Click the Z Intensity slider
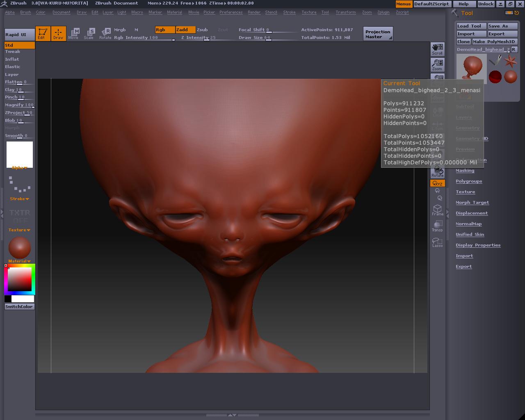525x420 pixels. 207,38
